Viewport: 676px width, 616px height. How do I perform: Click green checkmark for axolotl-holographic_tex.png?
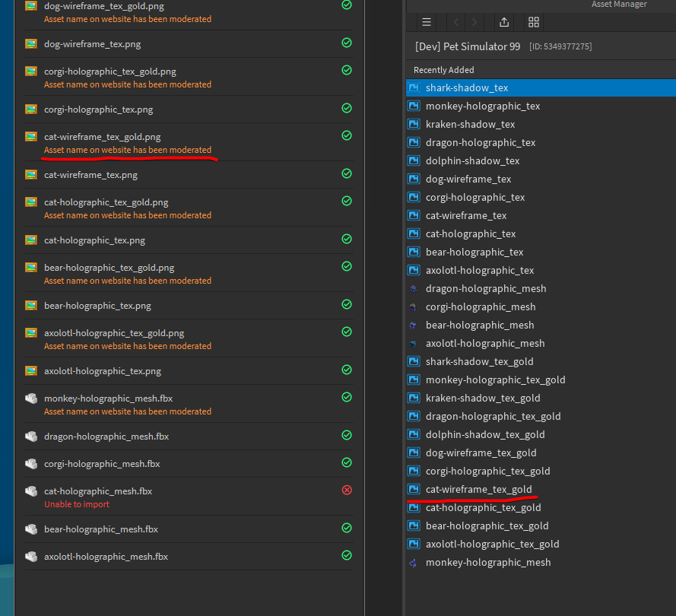347,370
